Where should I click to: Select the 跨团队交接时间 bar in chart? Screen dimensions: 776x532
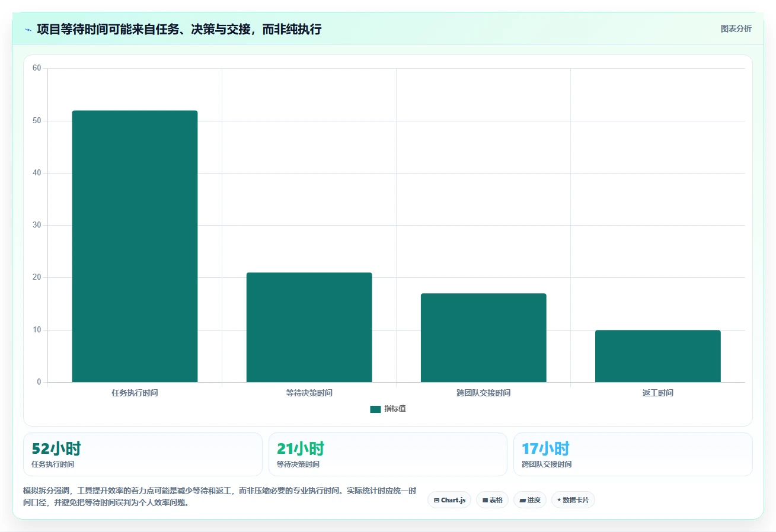click(x=483, y=338)
